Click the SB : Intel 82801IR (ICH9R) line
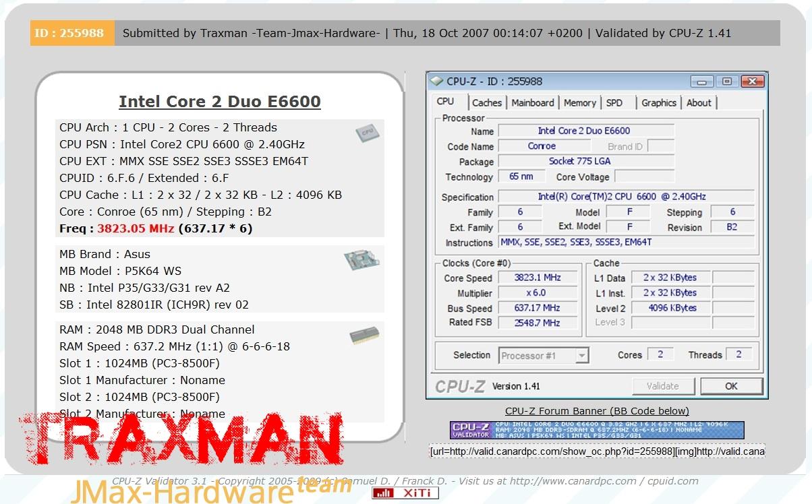Screen dimensions: 812x504 pyautogui.click(x=154, y=305)
